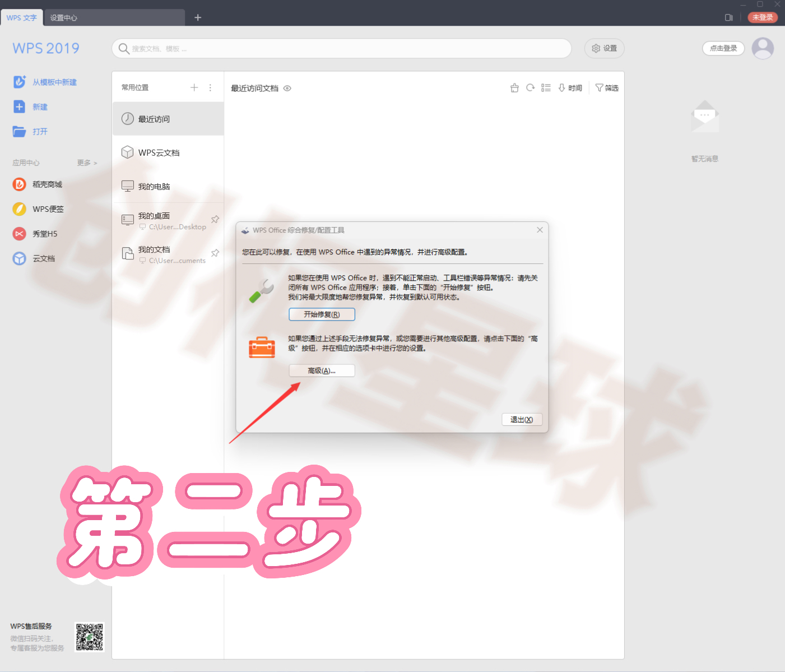Click the search box for documents and templates
This screenshot has height=672, width=785.
click(x=342, y=48)
